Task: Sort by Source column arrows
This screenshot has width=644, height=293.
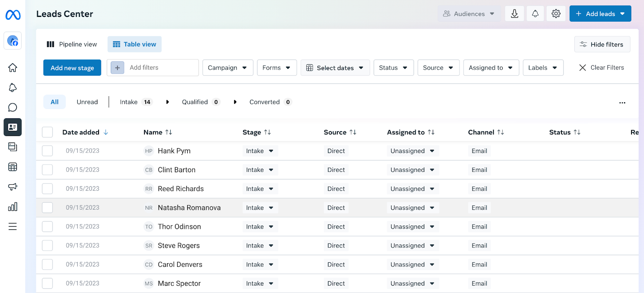Action: coord(353,132)
